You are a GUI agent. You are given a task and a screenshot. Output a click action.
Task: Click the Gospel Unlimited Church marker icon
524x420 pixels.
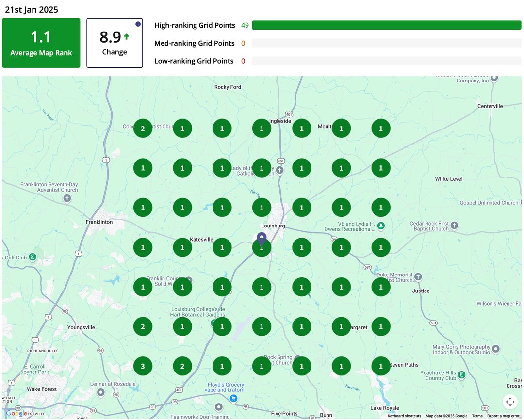tap(522, 202)
